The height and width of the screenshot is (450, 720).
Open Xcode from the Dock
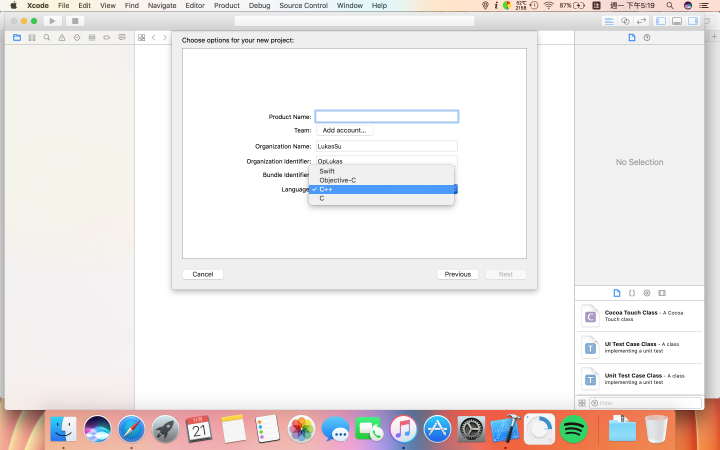pos(505,429)
